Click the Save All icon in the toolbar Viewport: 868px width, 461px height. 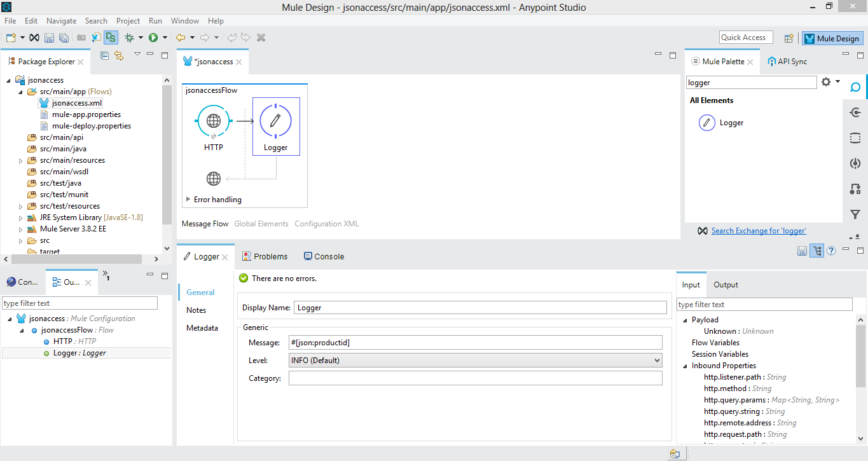click(63, 38)
